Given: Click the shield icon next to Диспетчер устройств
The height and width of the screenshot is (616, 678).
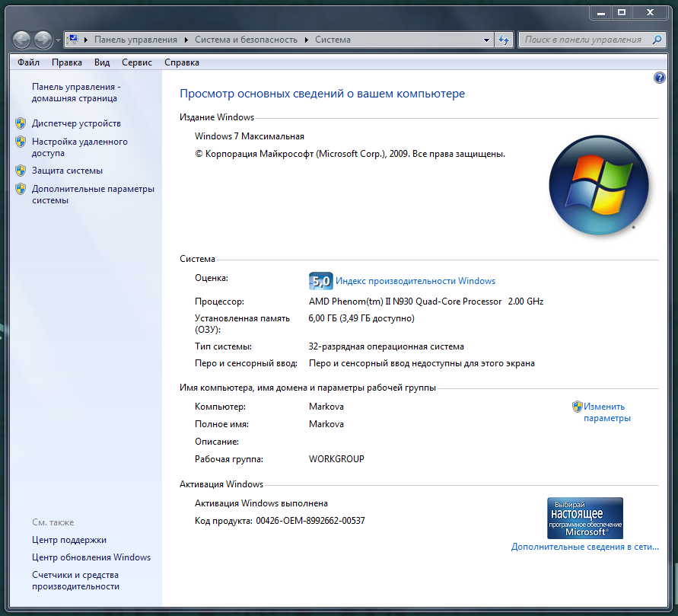Looking at the screenshot, I should point(21,123).
